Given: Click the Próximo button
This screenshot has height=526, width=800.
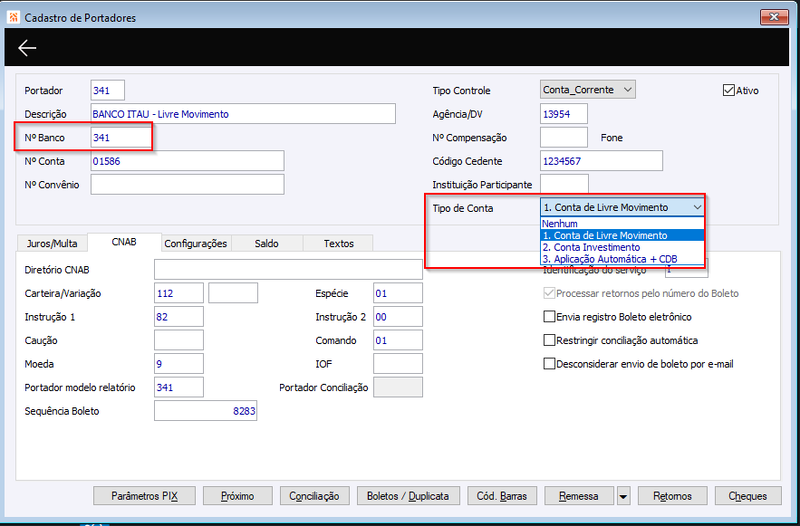Looking at the screenshot, I should [238, 496].
